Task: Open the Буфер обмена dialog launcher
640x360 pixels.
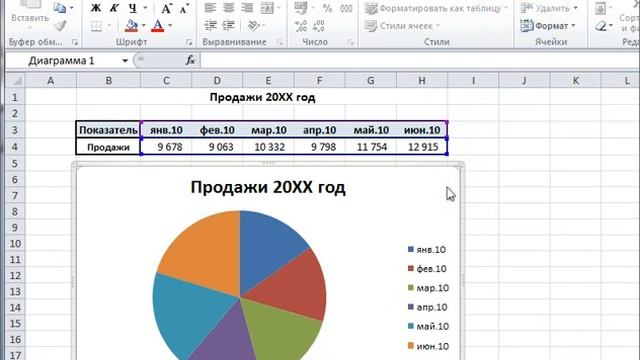Action: point(75,42)
